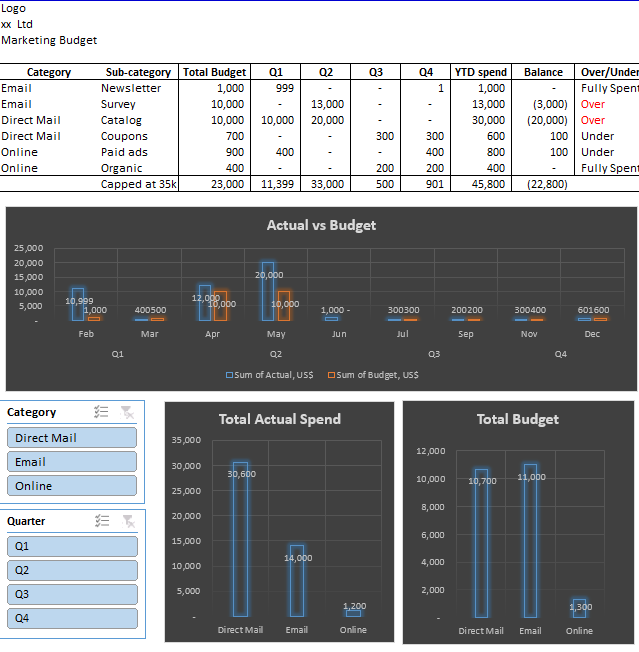Select Direct Mail bar in Total Actual Spend
The height and width of the screenshot is (652, 639).
[x=240, y=539]
